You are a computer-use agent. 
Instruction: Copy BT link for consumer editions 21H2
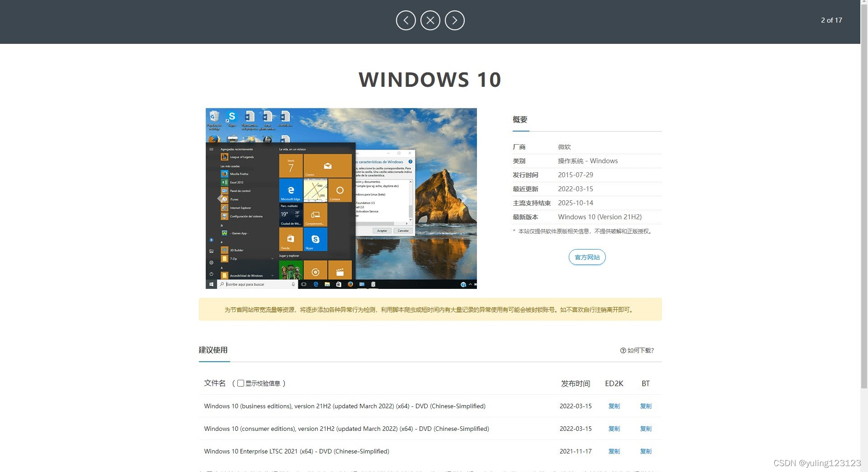coord(646,429)
